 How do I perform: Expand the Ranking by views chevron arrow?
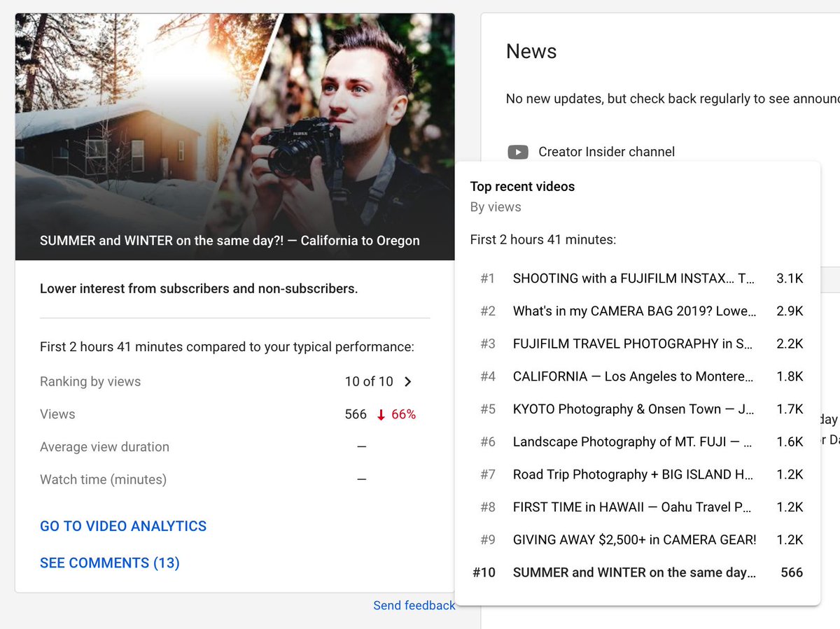(408, 382)
